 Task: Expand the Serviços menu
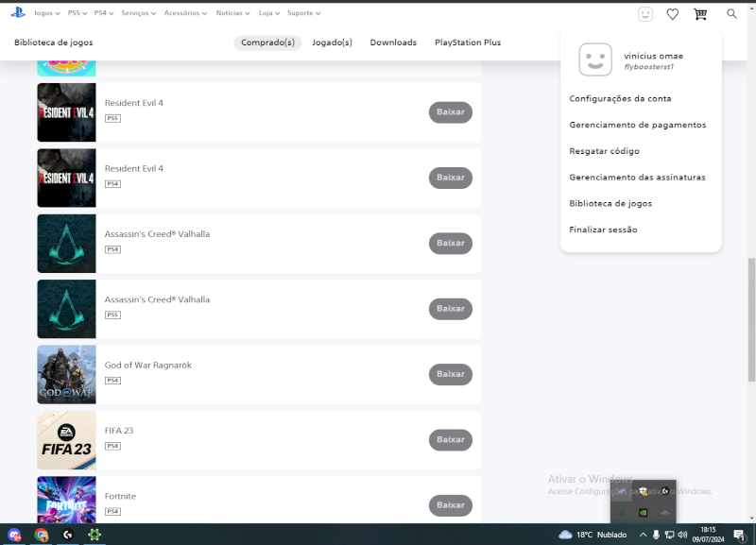tap(138, 13)
